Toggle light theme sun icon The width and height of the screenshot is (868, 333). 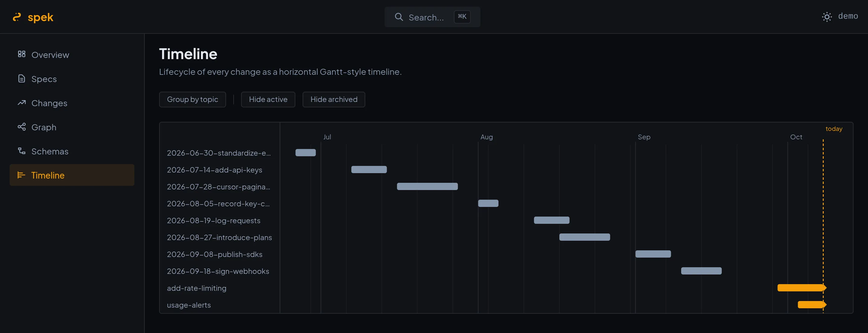(826, 17)
